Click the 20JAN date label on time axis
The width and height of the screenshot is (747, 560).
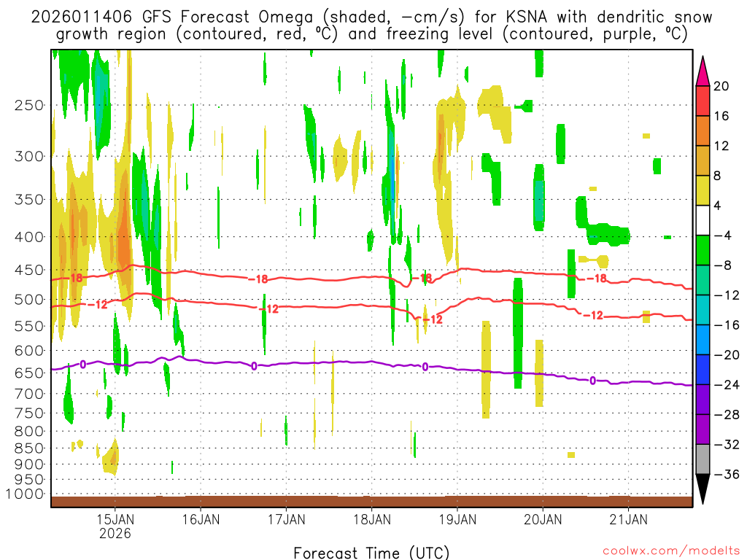(543, 519)
